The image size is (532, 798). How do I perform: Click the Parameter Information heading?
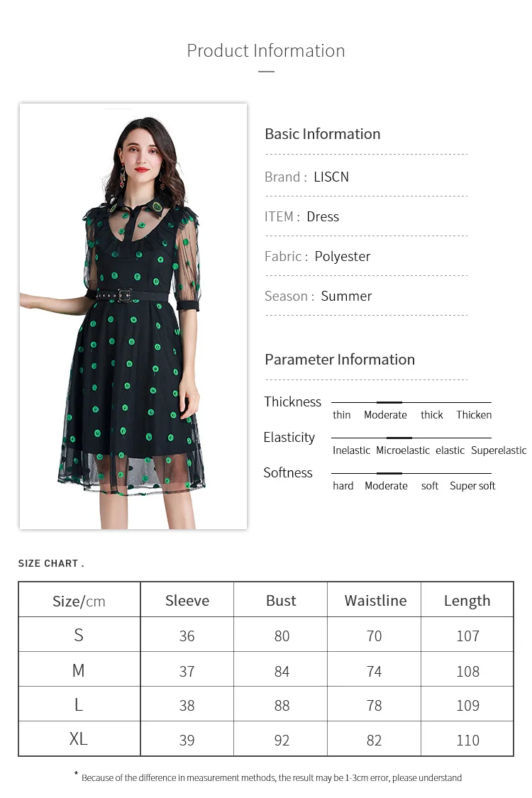click(x=340, y=360)
